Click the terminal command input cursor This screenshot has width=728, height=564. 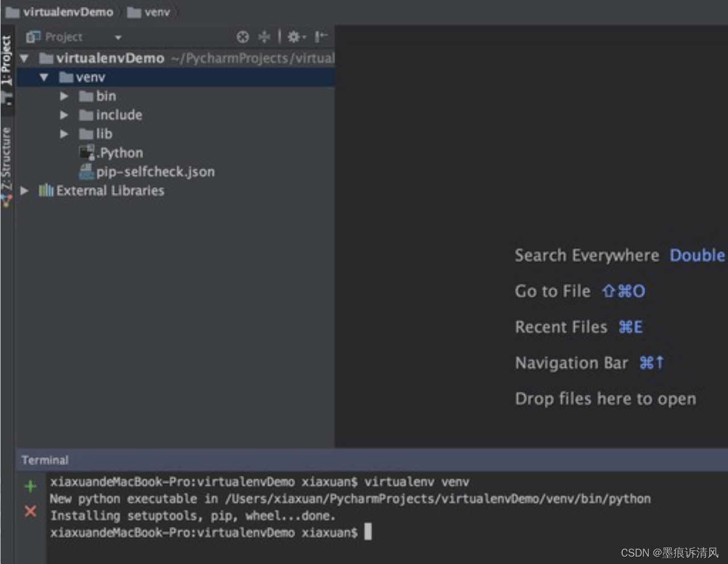click(367, 532)
